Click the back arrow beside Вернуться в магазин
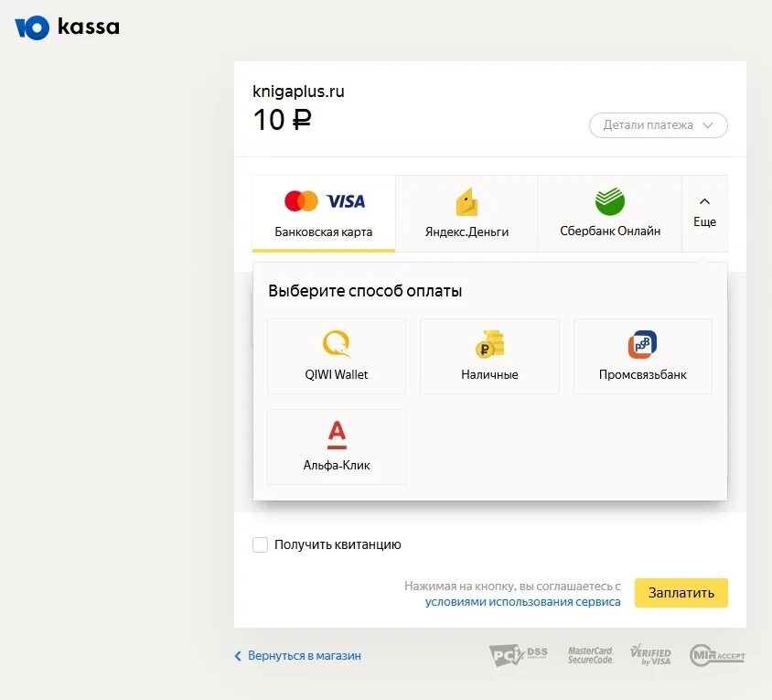The height and width of the screenshot is (700, 772). click(238, 656)
